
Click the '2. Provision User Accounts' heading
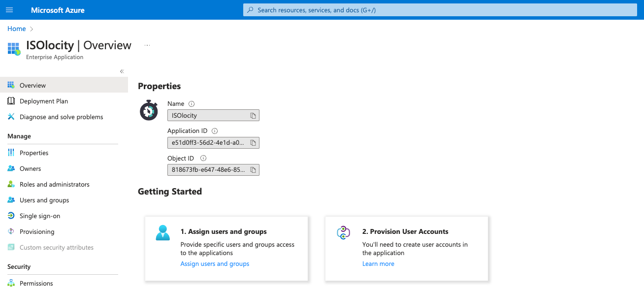click(405, 231)
